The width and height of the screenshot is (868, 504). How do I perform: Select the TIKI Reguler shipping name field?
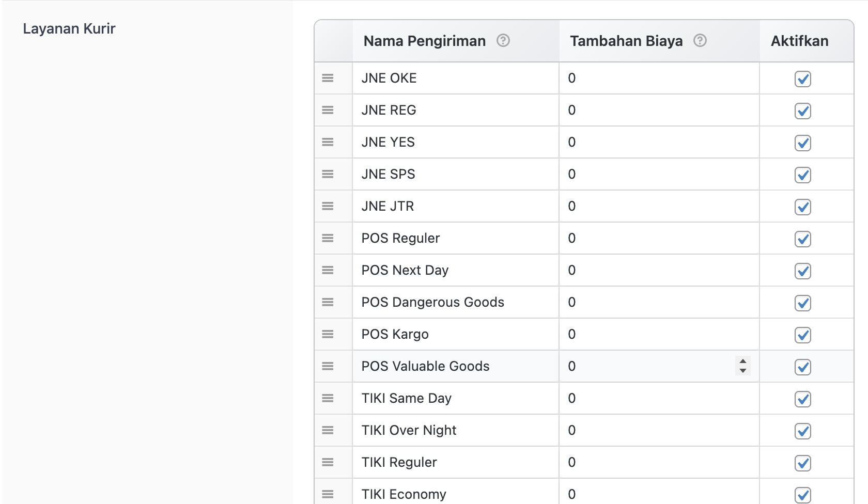point(455,462)
